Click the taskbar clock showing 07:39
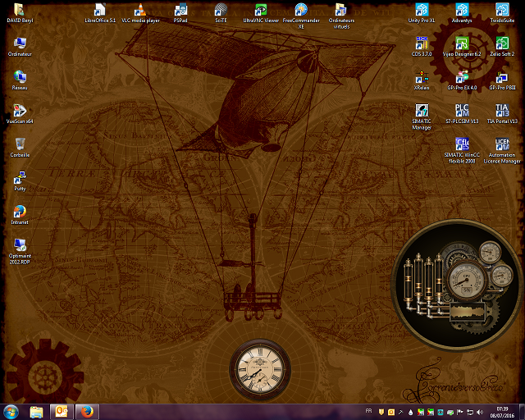Viewport: 525px width, 420px height. (x=501, y=411)
